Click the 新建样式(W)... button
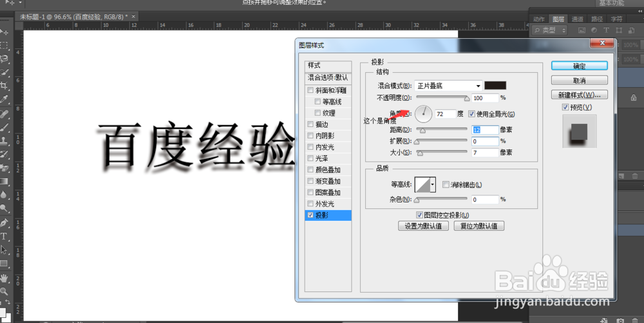Image resolution: width=644 pixels, height=323 pixels. (579, 95)
